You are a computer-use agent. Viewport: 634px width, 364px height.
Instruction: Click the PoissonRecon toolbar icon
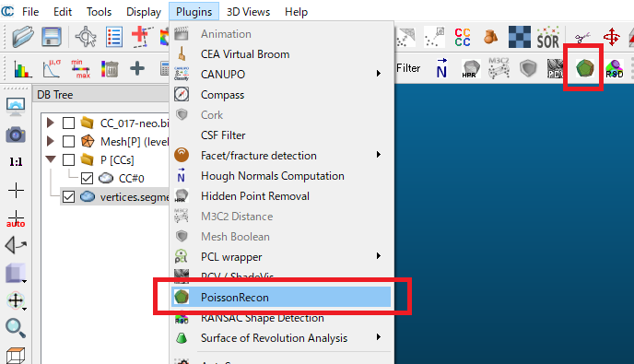click(584, 68)
